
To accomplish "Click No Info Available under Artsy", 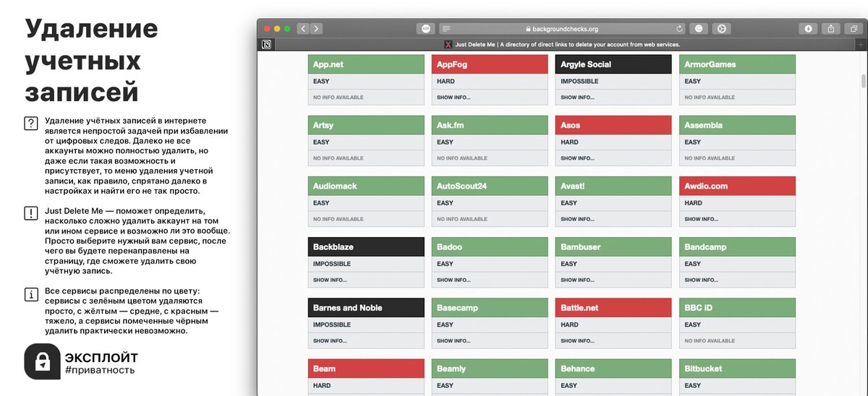I will [x=339, y=158].
